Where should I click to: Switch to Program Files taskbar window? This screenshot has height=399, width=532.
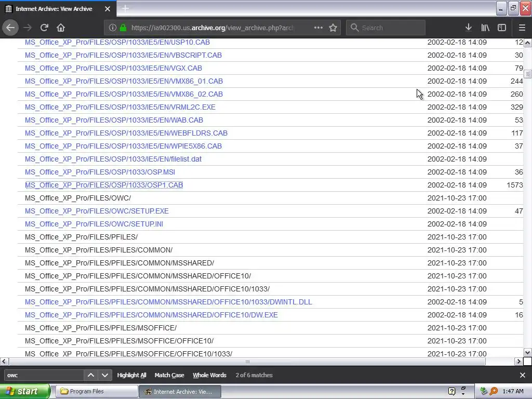point(97,391)
